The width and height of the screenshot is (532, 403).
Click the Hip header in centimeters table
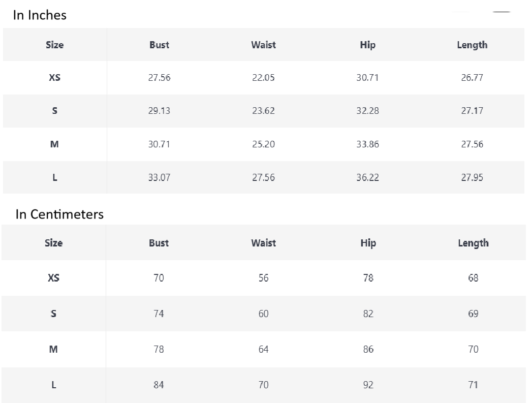pos(368,243)
